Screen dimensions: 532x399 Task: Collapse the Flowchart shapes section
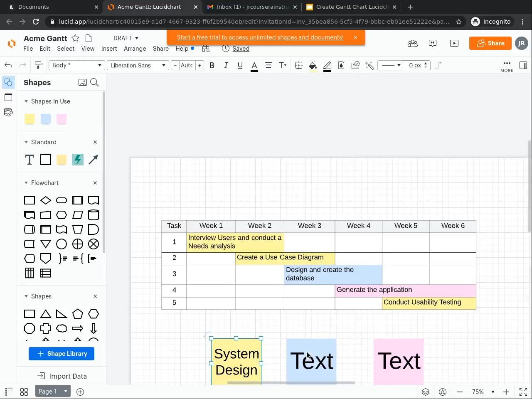(x=27, y=183)
